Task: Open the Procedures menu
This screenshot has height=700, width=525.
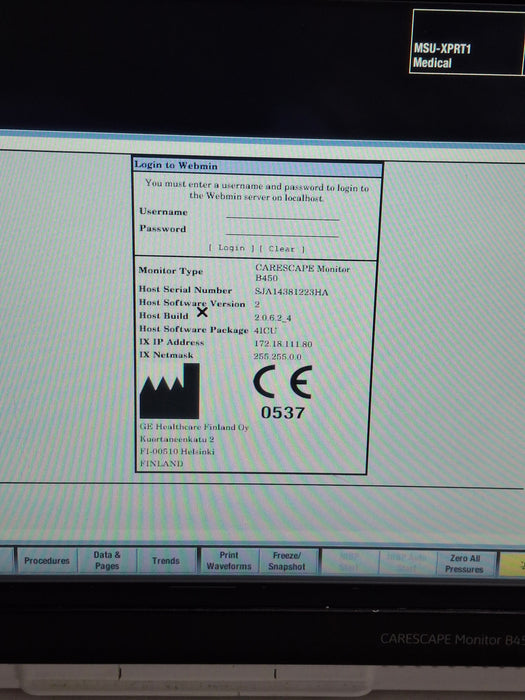Action: 47,560
